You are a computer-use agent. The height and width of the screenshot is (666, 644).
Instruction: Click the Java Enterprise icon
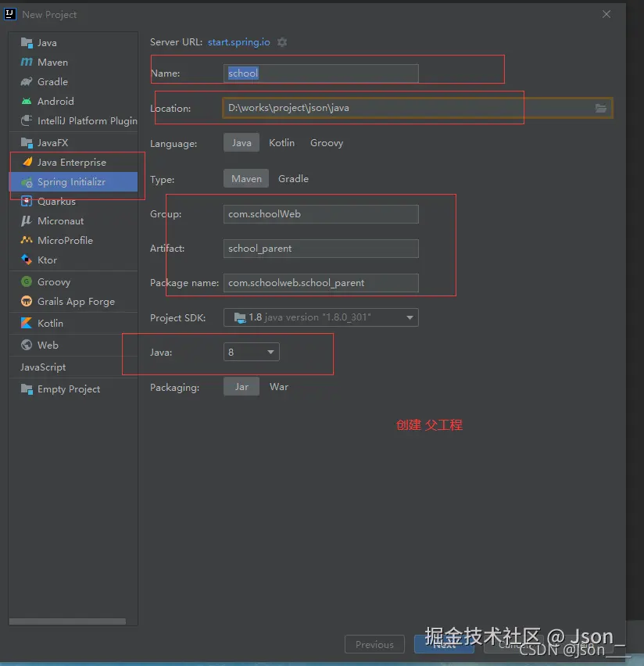[x=27, y=162]
